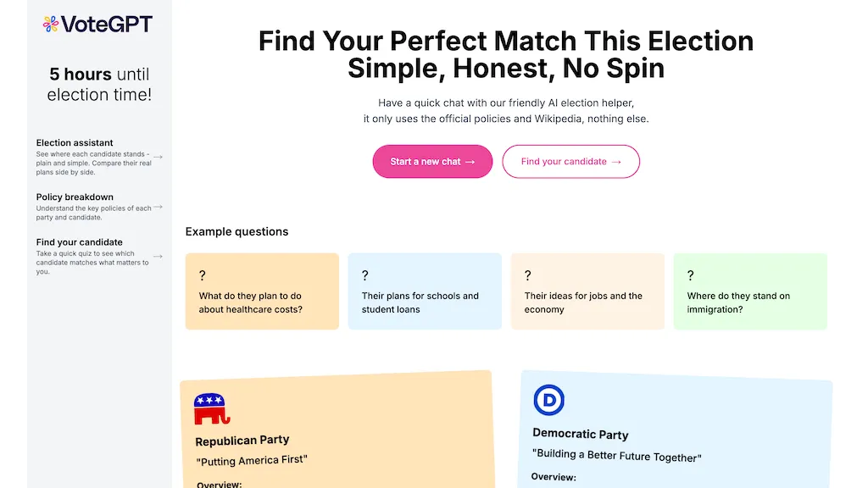Click the outlined Find your candidate button
Viewport: 868px width, 488px height.
pyautogui.click(x=570, y=162)
